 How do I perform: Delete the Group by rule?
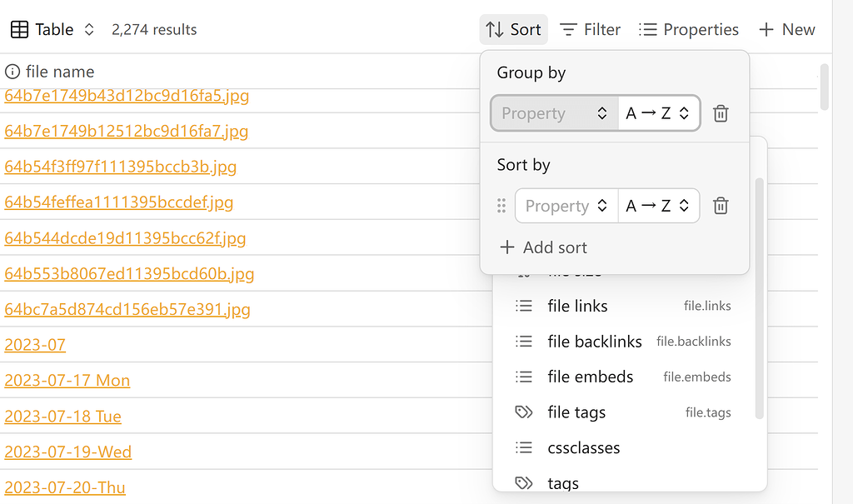(721, 113)
